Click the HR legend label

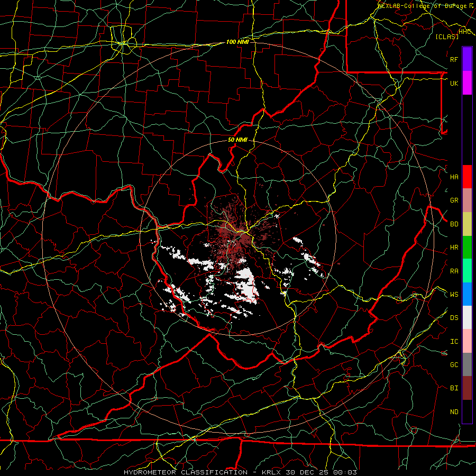[454, 248]
